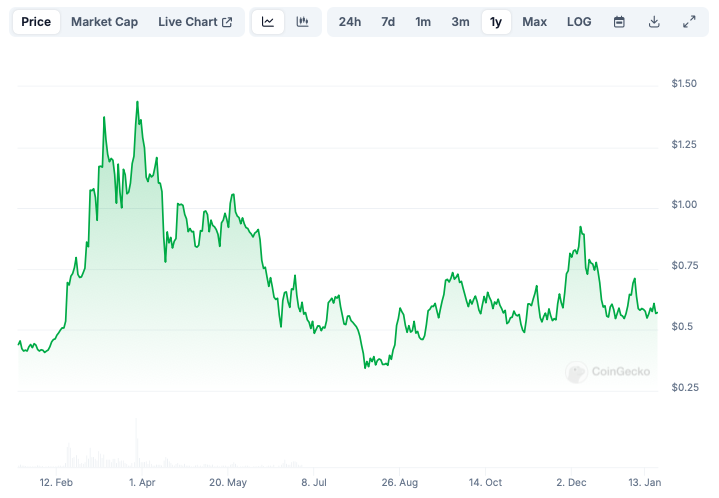This screenshot has height=498, width=719.
Task: Show the Max time range
Action: tap(535, 22)
